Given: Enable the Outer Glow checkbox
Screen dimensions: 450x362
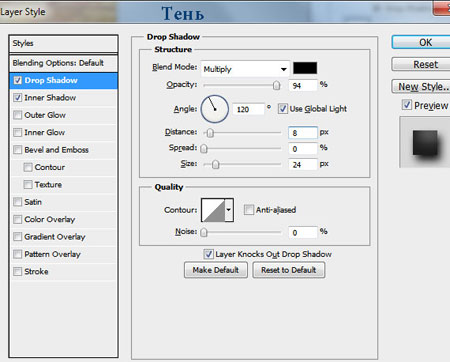Looking at the screenshot, I should click(17, 115).
